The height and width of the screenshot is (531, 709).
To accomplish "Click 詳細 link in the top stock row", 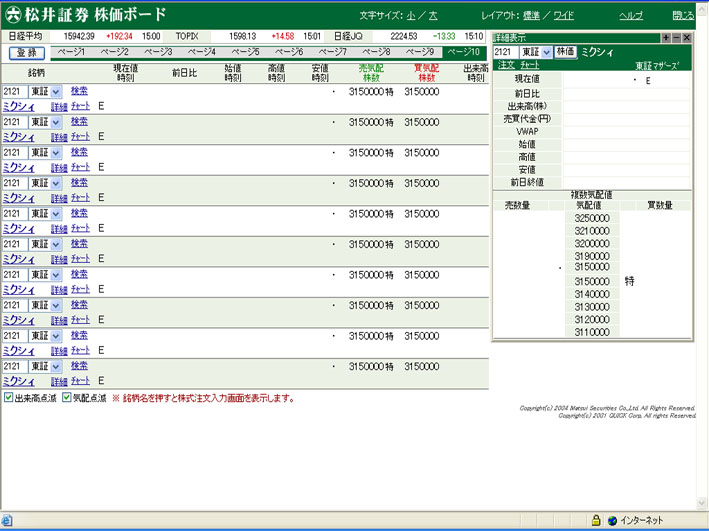I will click(59, 107).
